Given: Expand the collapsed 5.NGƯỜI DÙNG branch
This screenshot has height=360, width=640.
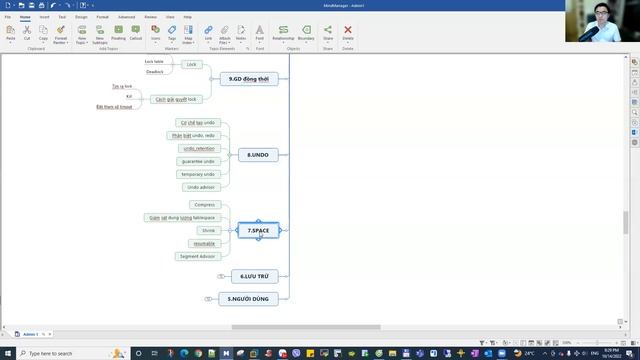Looking at the screenshot, I should point(208,299).
